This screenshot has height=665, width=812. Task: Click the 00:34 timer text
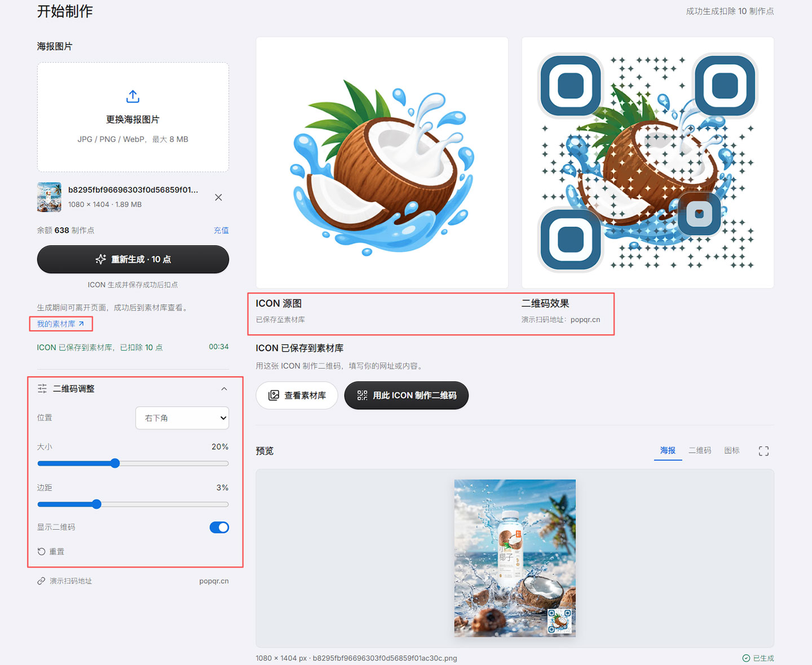point(219,347)
